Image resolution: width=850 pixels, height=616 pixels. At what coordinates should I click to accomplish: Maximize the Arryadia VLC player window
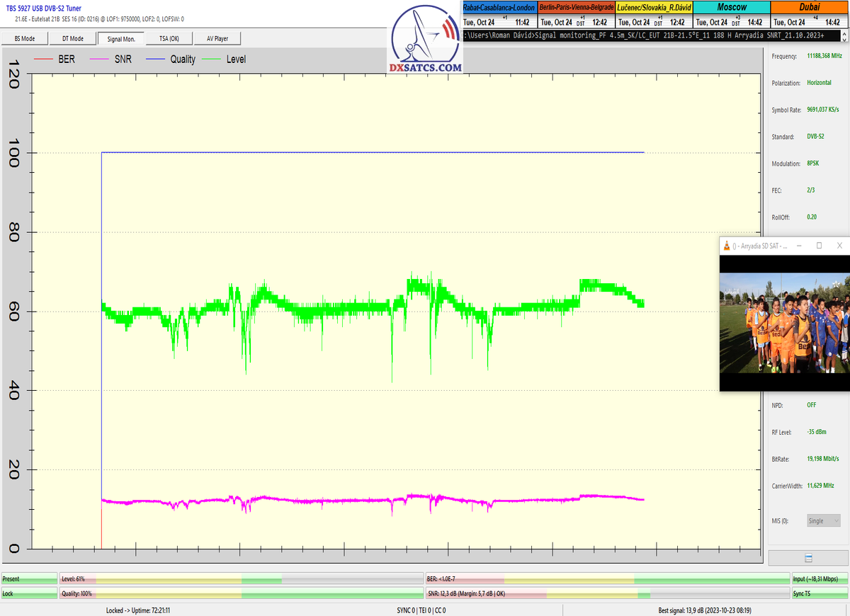pyautogui.click(x=819, y=246)
